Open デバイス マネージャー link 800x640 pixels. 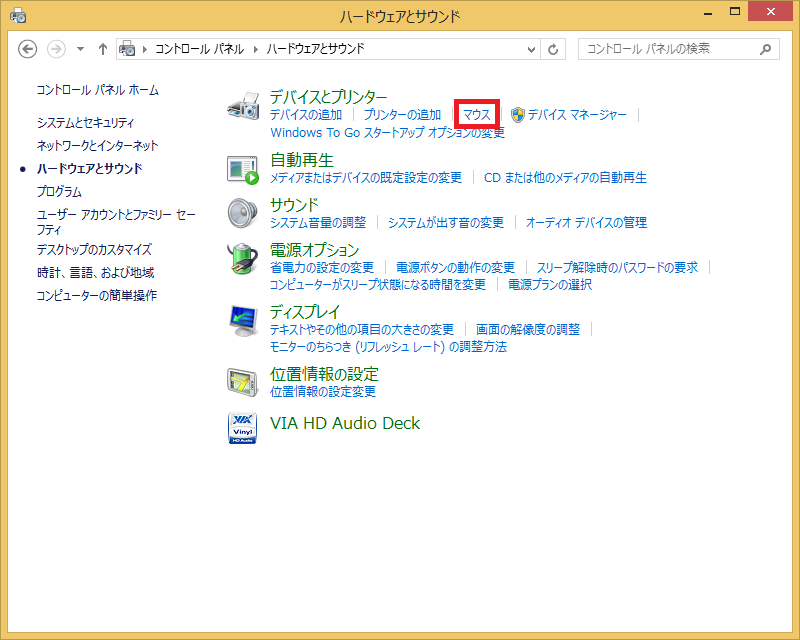pos(576,115)
